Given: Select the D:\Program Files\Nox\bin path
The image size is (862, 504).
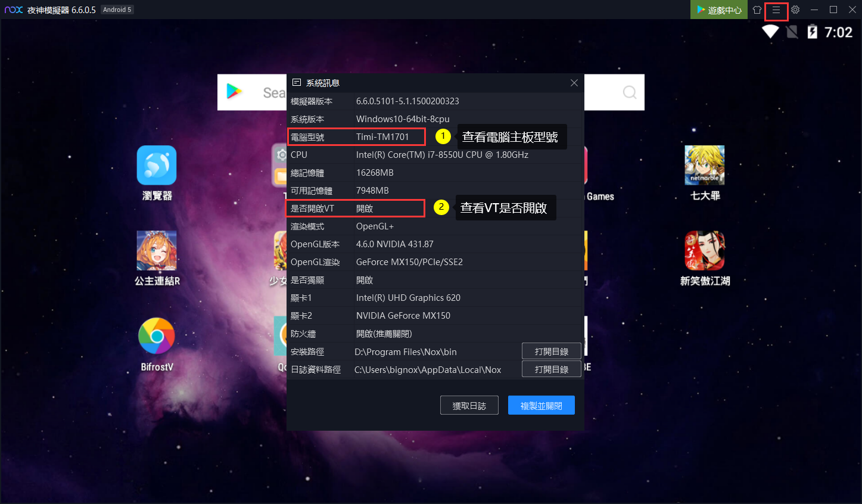Looking at the screenshot, I should tap(406, 352).
